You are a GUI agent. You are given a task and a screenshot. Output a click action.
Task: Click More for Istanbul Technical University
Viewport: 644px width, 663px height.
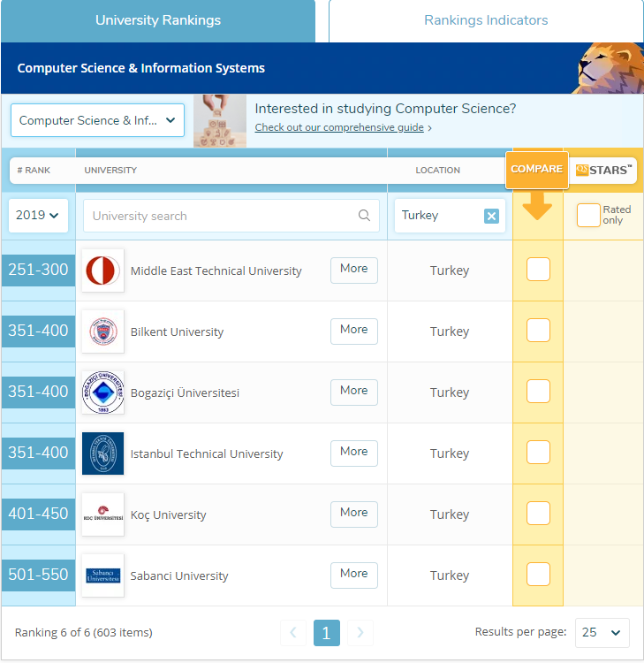pos(354,453)
